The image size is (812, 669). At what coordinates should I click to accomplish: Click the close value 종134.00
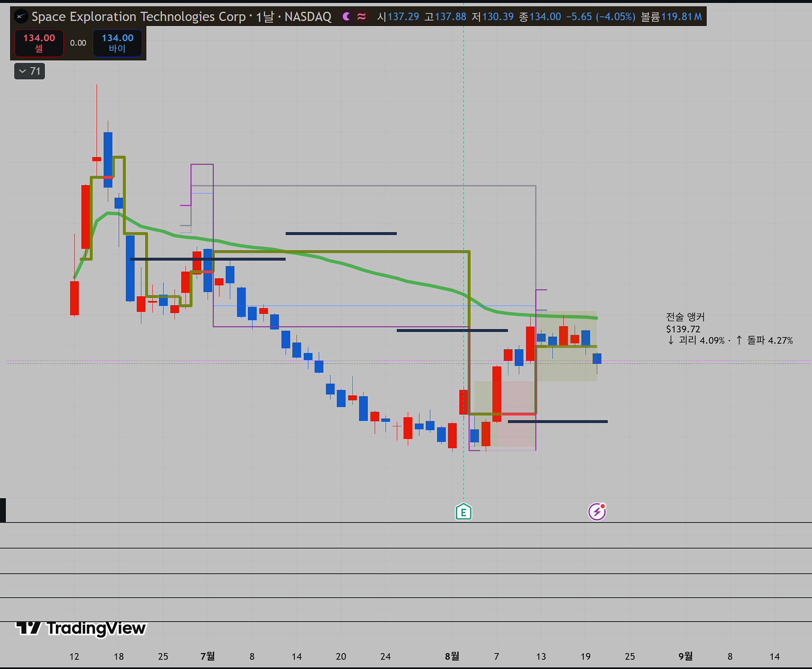pos(540,17)
